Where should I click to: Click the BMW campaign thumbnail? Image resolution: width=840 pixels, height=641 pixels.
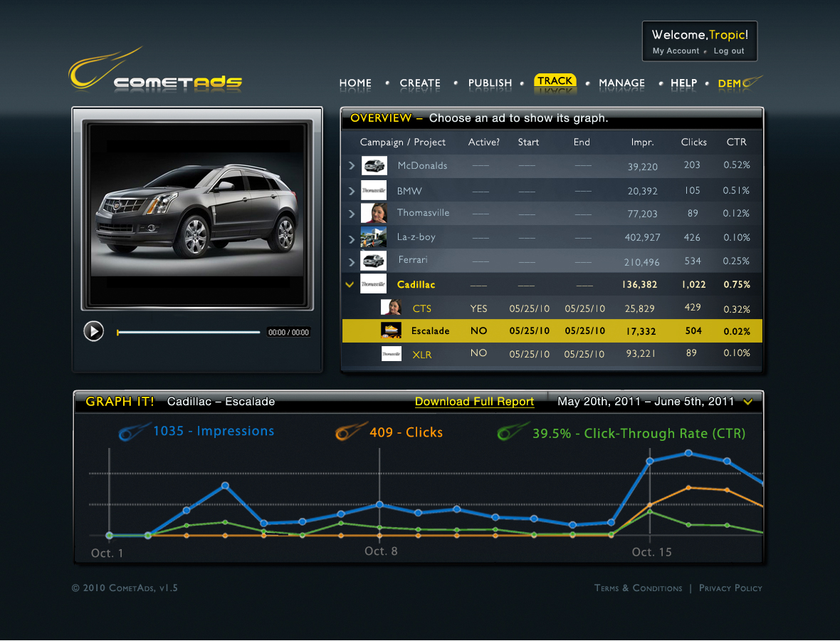(374, 190)
